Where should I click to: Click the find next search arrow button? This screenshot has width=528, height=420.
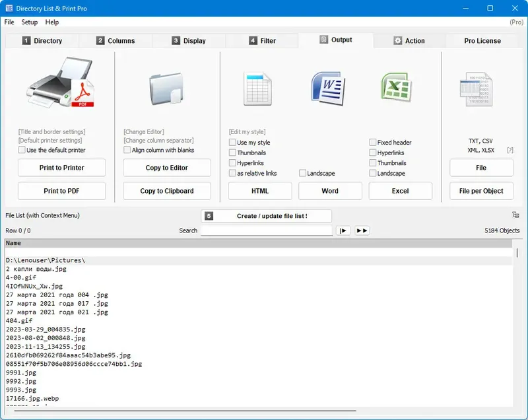point(343,230)
